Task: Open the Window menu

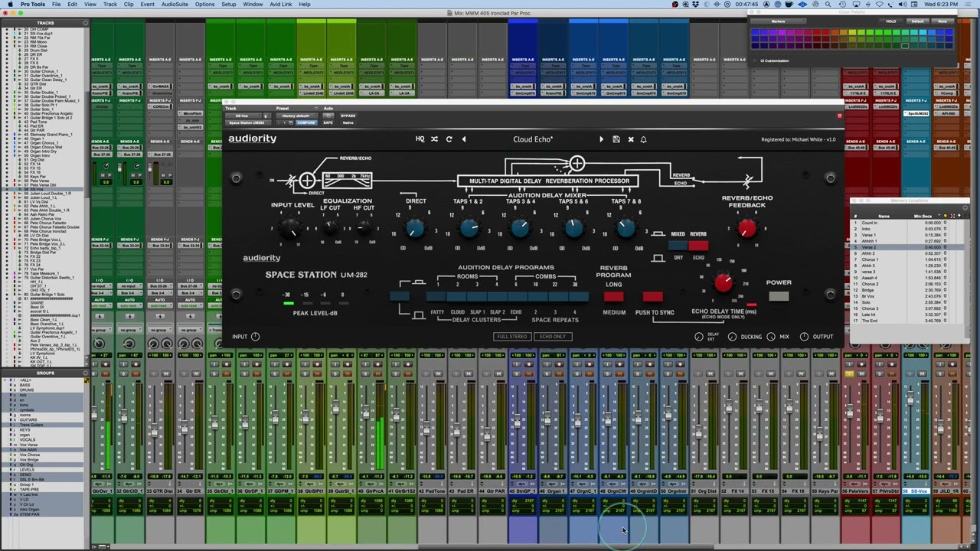Action: [x=253, y=4]
